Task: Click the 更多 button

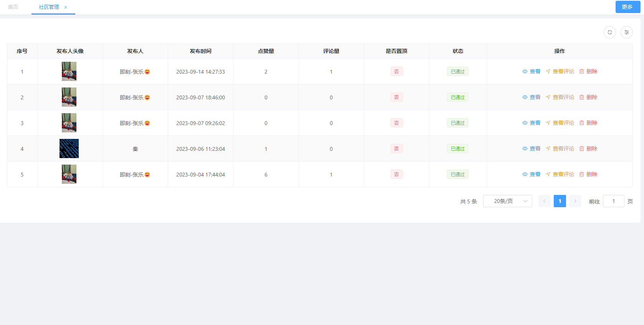Action: point(627,7)
